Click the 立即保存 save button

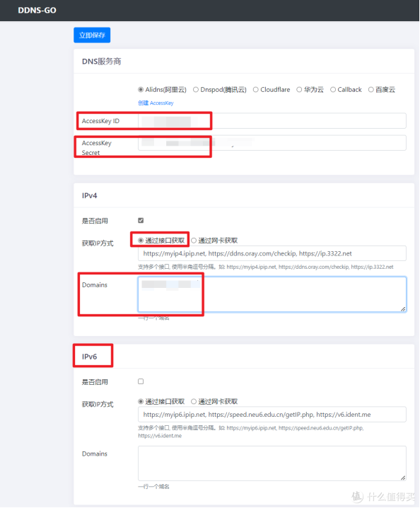[x=92, y=35]
